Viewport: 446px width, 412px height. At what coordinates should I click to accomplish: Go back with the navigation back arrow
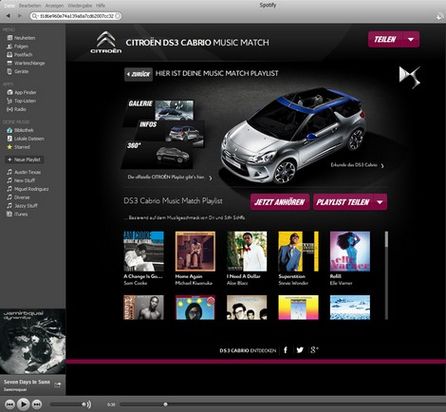click(8, 16)
